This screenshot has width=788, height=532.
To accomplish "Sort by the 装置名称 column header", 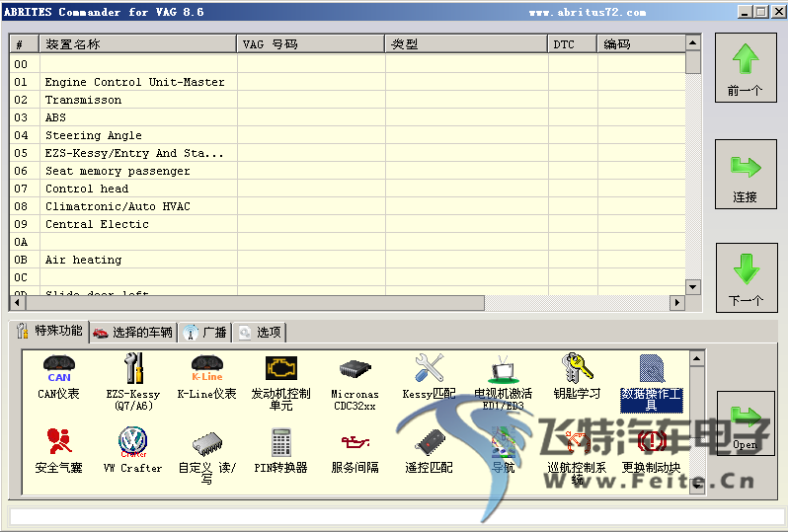I will pyautogui.click(x=137, y=44).
